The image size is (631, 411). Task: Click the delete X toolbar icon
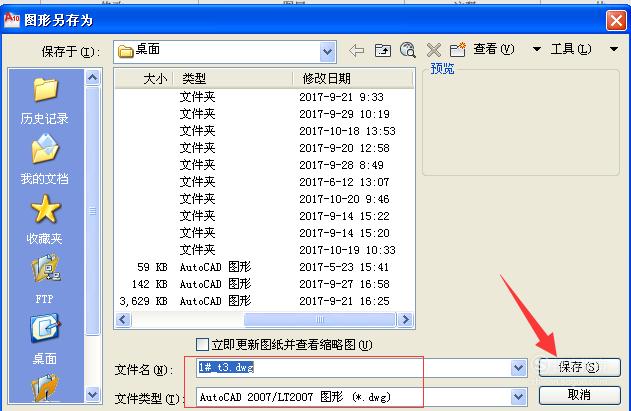pos(434,50)
